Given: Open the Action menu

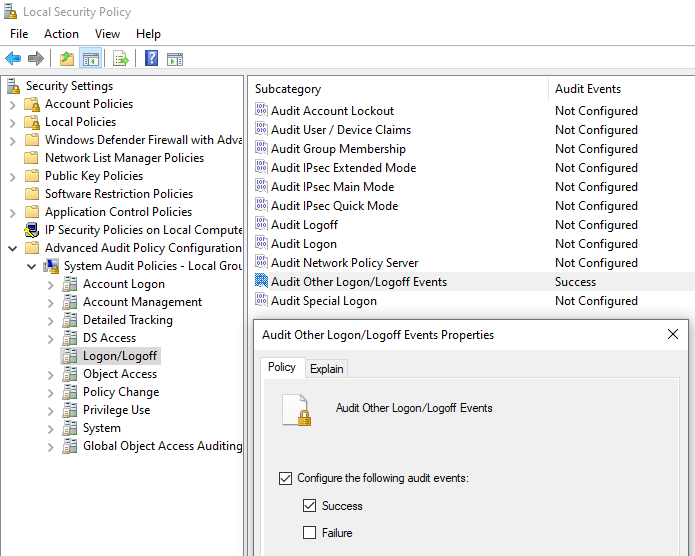Looking at the screenshot, I should point(61,33).
